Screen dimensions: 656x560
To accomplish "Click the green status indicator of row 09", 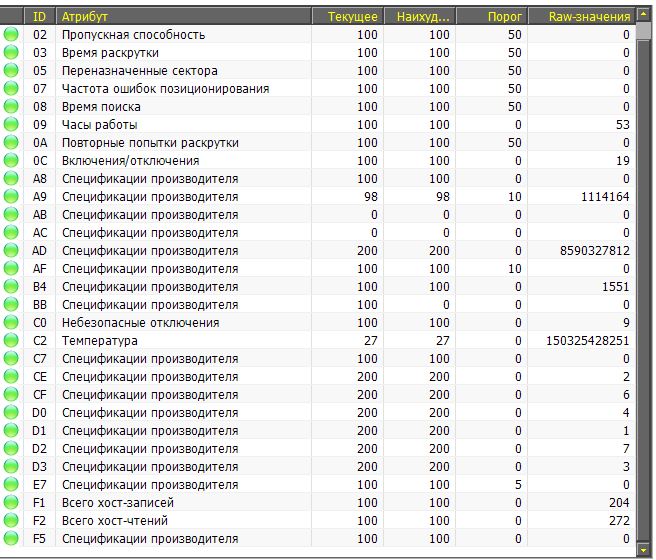I will [11, 124].
